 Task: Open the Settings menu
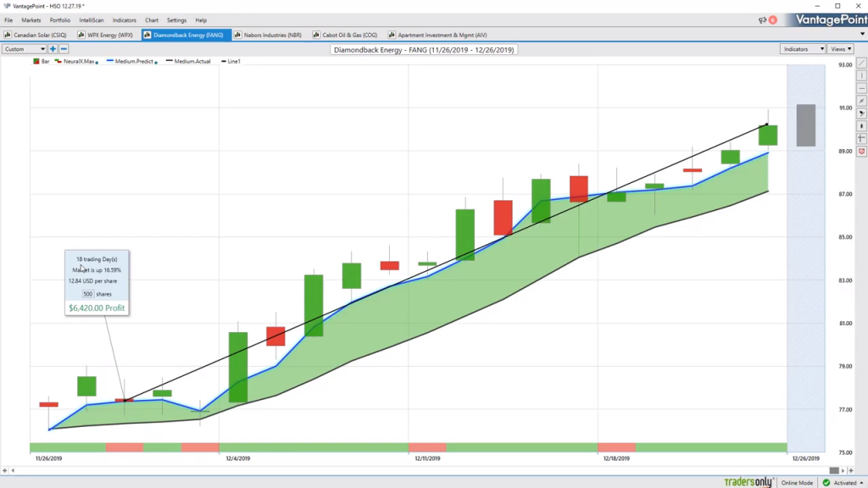point(176,20)
